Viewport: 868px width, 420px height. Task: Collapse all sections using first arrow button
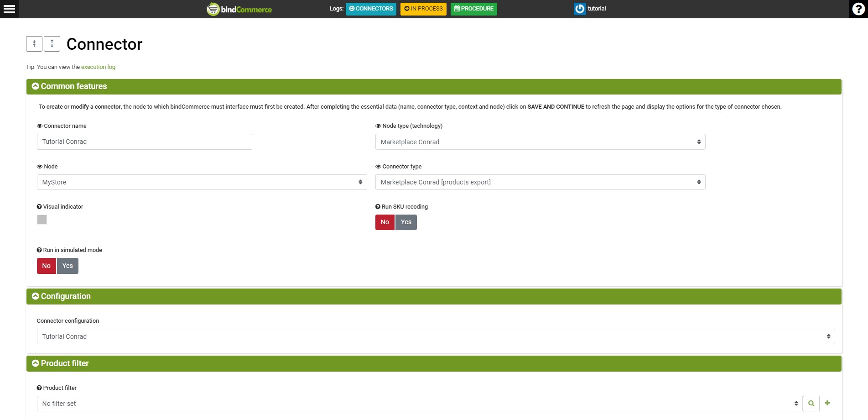point(34,44)
